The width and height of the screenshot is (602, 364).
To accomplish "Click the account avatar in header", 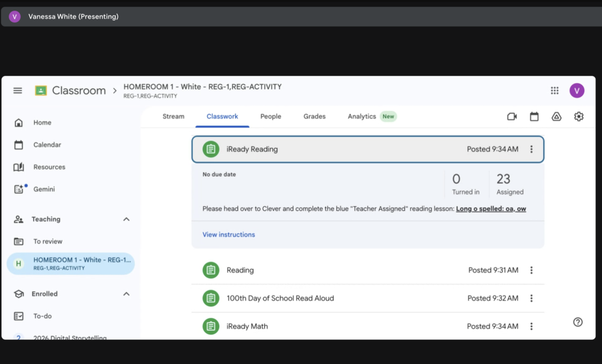I will coord(577,91).
